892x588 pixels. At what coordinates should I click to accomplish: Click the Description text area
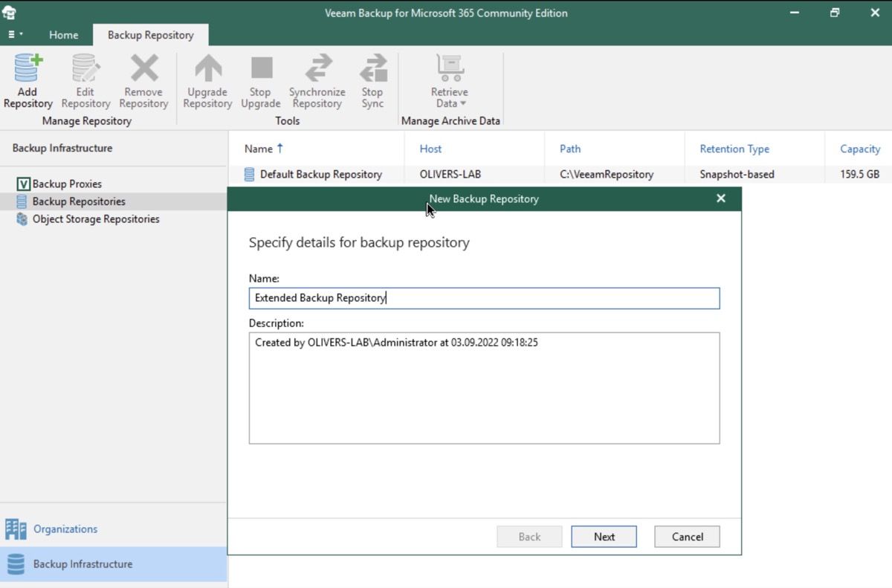pyautogui.click(x=484, y=388)
